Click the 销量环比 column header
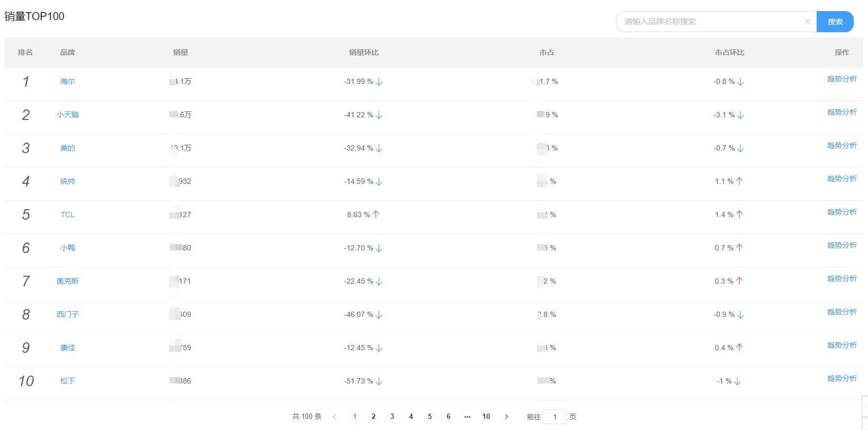868x430 pixels. [x=363, y=52]
